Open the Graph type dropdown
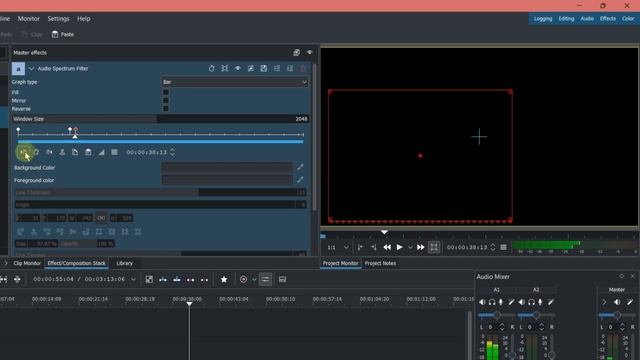The width and height of the screenshot is (640, 360). [235, 82]
